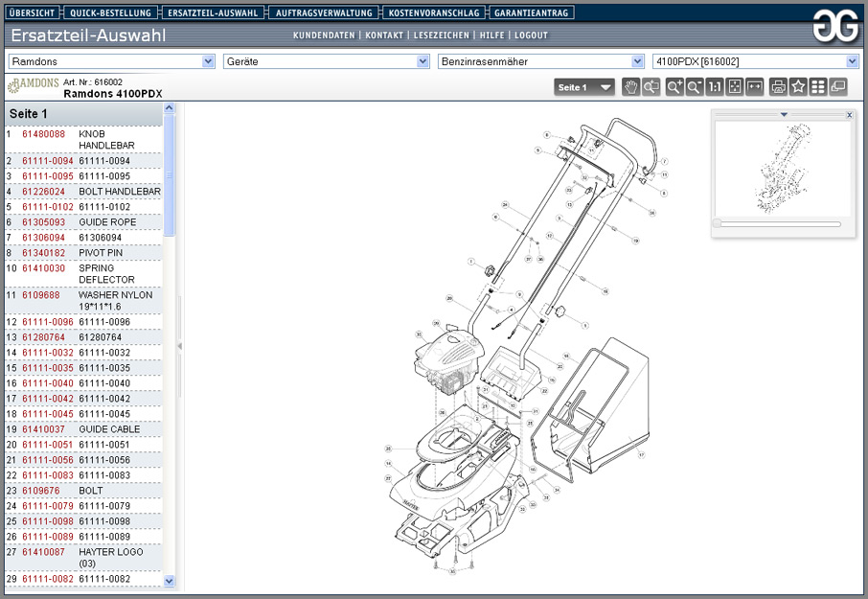Zoom in on the parts diagram
The image size is (868, 599).
pyautogui.click(x=674, y=87)
